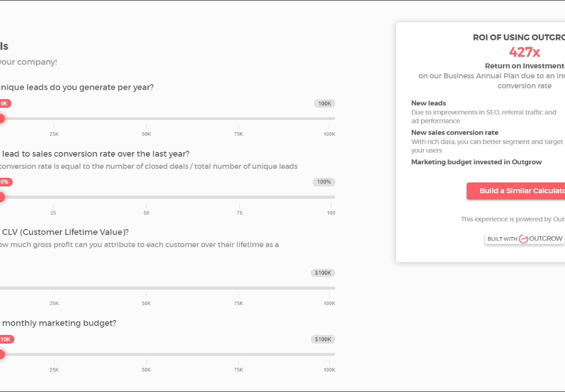Click the $100K bubble on the CLV slider
The width and height of the screenshot is (565, 392).
[323, 273]
